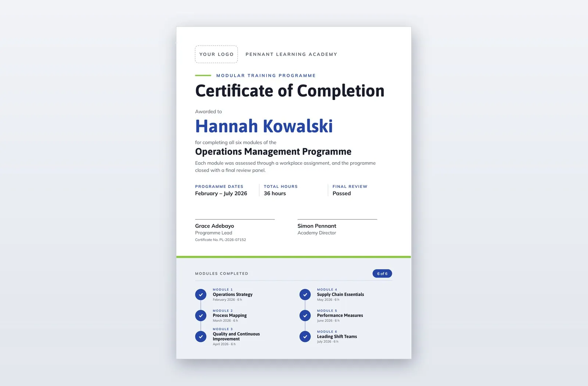Click 'Certificate No. PL-2026-07152'
This screenshot has height=386, width=588.
[220, 240]
